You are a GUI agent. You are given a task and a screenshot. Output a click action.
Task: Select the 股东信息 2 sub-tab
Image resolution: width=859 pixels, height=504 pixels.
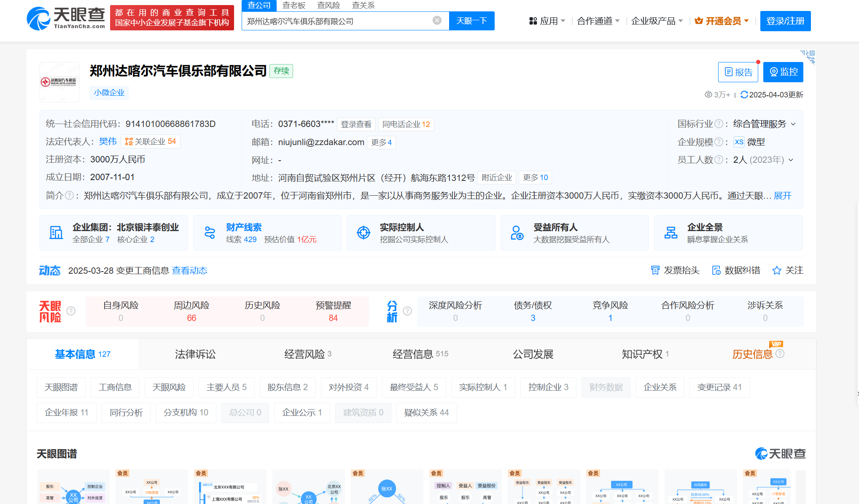288,387
